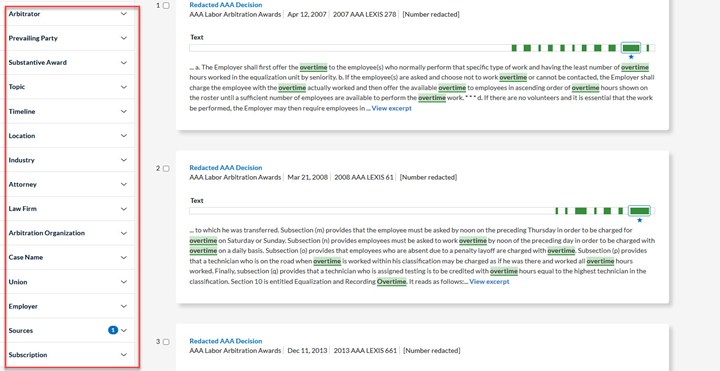
Task: Open the 2013 Redacted AAA Decision link
Action: 225,341
